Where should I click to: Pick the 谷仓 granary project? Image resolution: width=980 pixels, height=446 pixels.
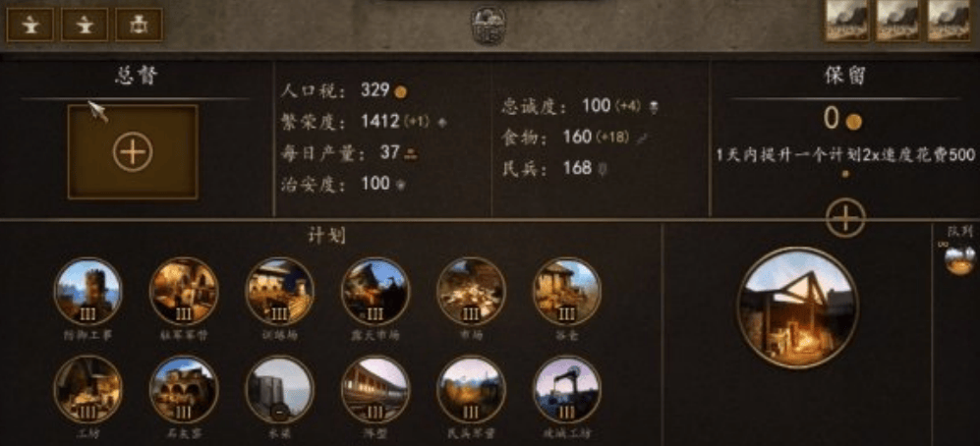[566, 291]
